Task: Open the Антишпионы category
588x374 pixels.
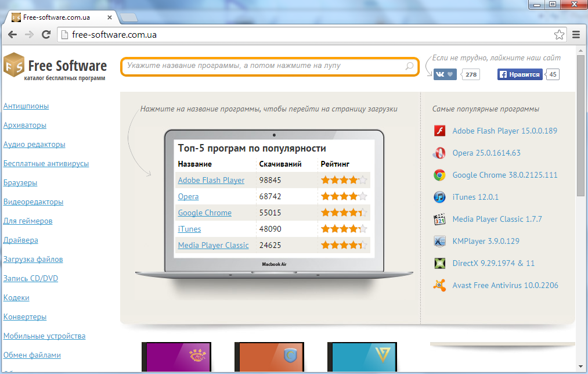Action: pos(26,106)
